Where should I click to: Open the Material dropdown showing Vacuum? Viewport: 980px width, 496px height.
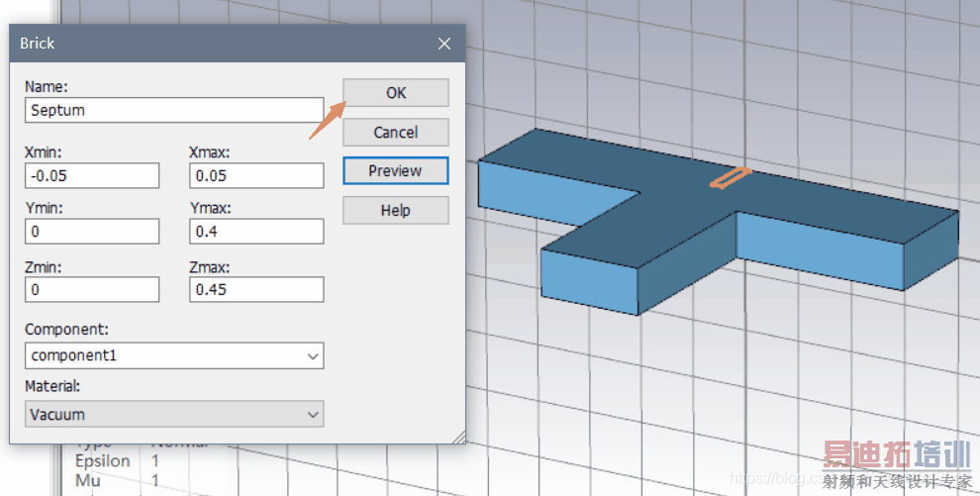pos(174,414)
